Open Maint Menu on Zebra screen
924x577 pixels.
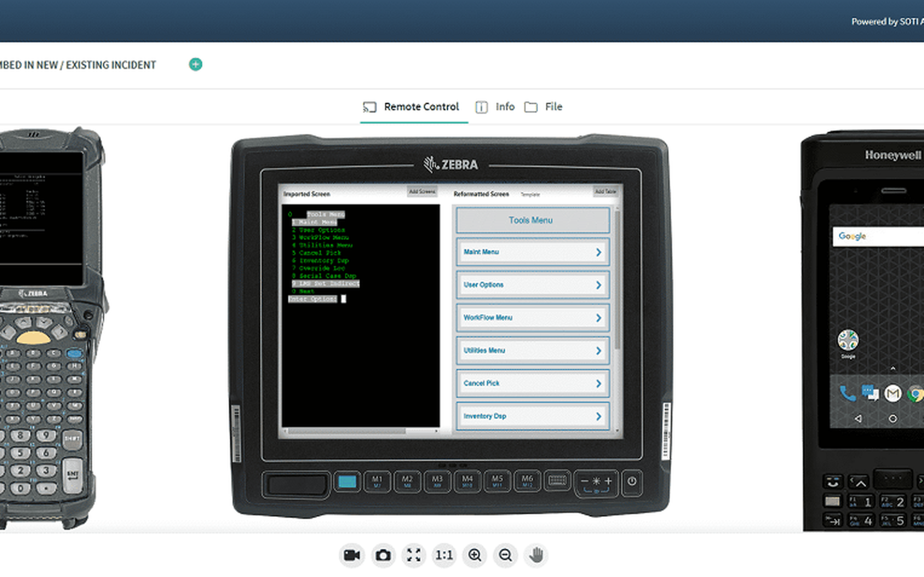coord(533,252)
